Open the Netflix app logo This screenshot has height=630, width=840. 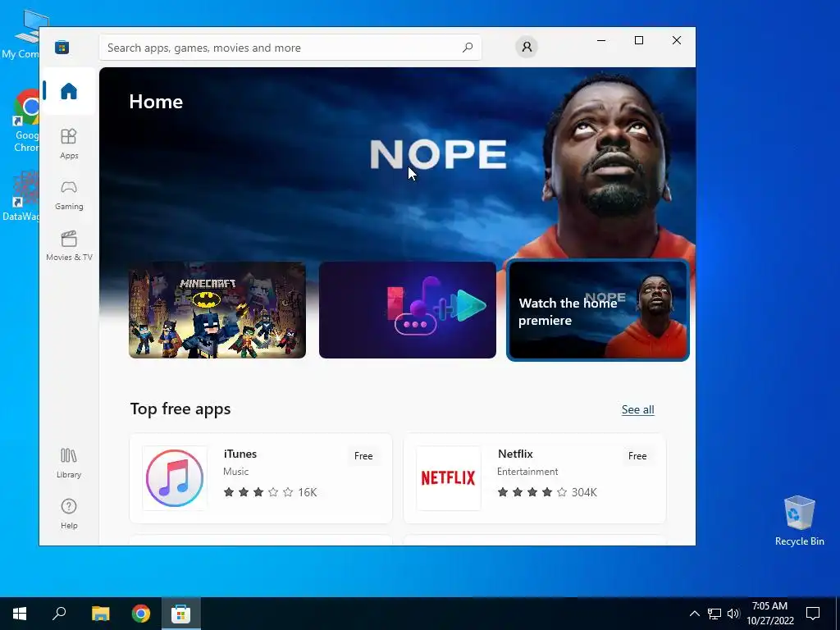click(449, 478)
